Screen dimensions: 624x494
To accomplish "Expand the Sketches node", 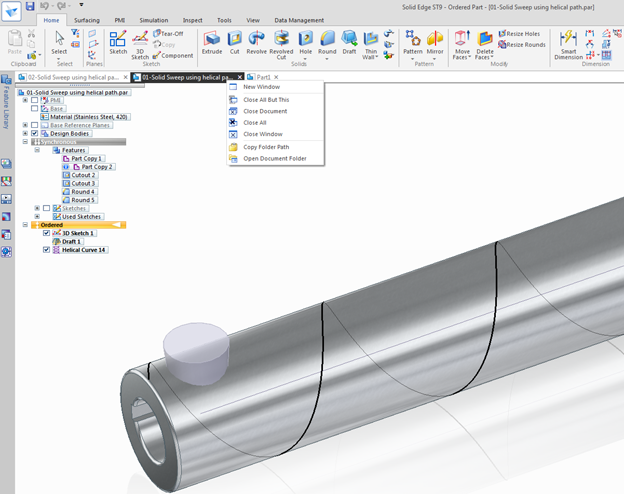I will [x=37, y=208].
